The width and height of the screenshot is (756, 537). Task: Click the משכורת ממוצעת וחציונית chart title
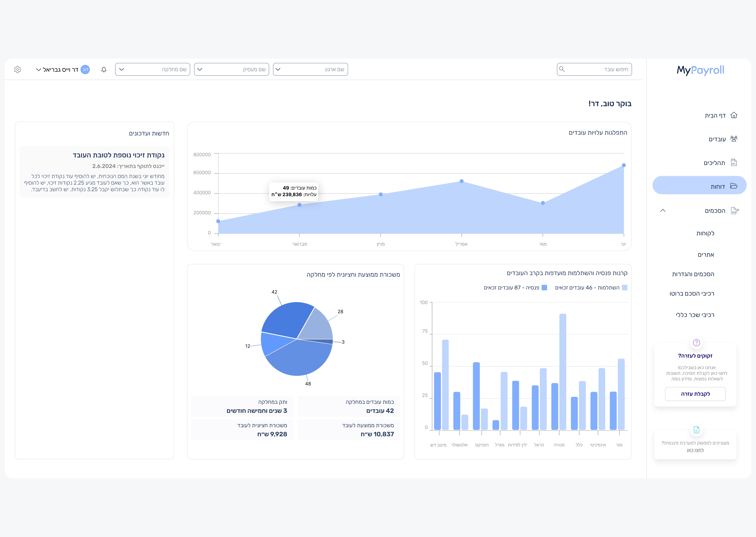353,275
